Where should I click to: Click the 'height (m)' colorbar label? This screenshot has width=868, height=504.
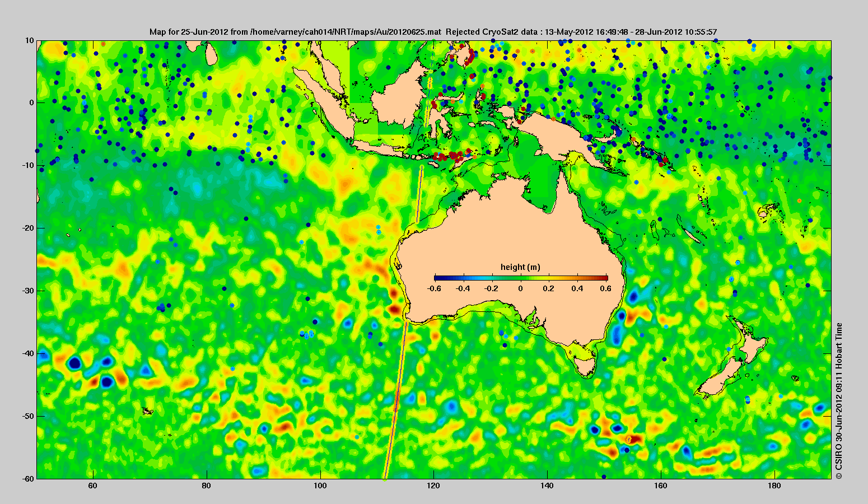pos(520,267)
